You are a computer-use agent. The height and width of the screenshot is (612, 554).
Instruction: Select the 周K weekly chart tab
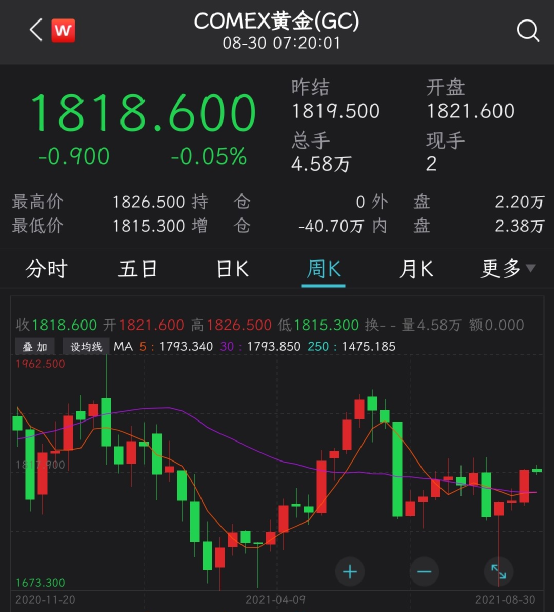click(323, 269)
